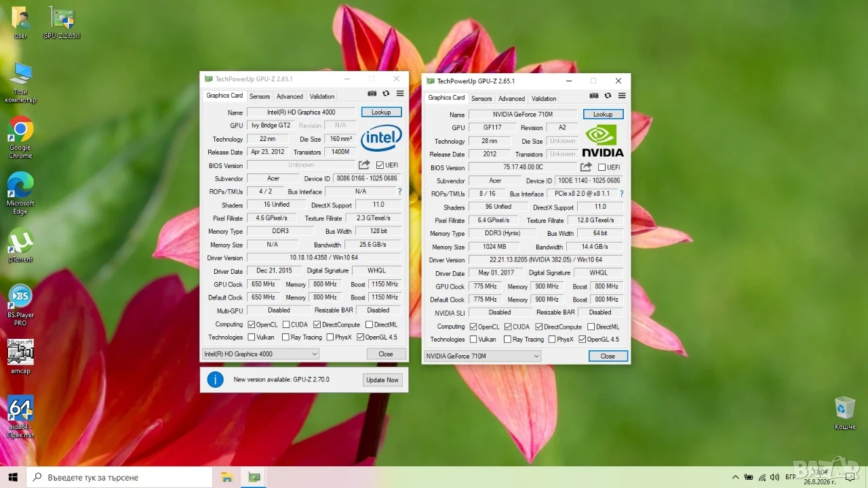Click the Driver Version field 10.18.10.4358 / Win10 64
The image size is (868, 488).
click(324, 258)
